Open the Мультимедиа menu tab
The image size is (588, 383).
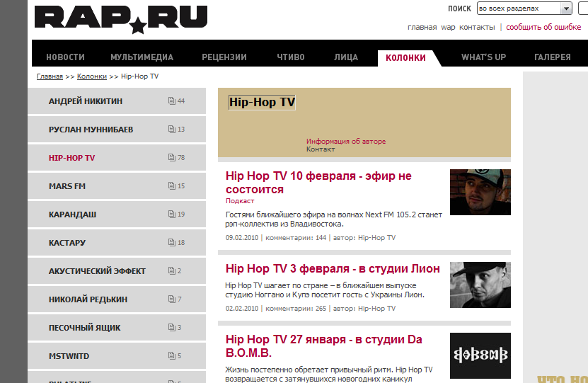pos(142,57)
